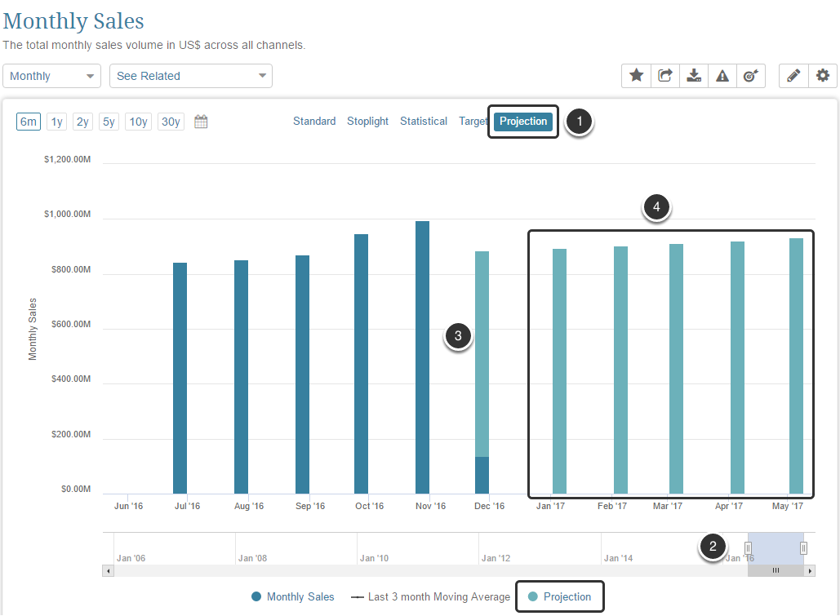Open the alert warning triangle icon
Screen dimensions: 840x616
tap(722, 76)
